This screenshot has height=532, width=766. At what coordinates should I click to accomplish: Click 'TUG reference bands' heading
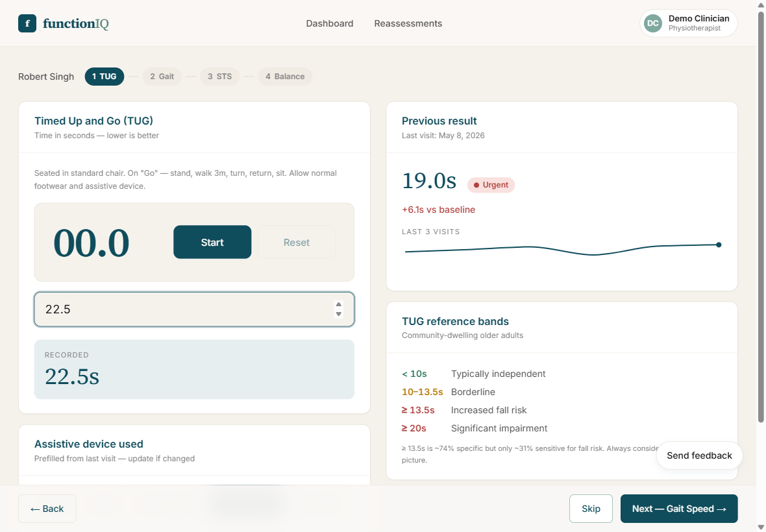click(455, 321)
